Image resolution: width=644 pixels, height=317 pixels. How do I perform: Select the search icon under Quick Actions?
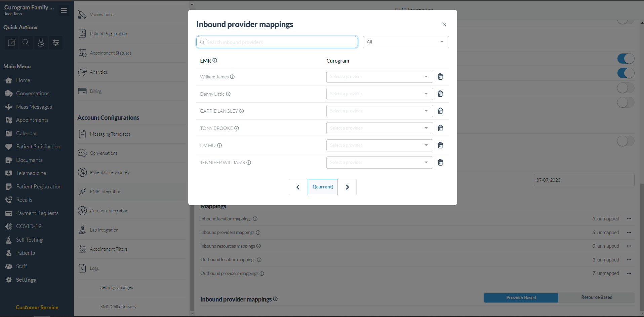click(26, 43)
